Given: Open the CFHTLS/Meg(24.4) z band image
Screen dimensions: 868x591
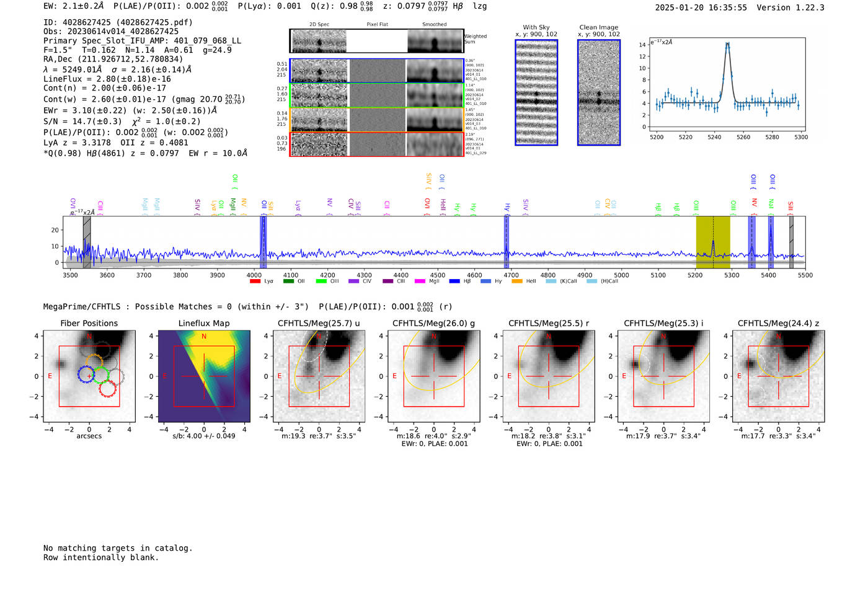Looking at the screenshot, I should [x=779, y=376].
